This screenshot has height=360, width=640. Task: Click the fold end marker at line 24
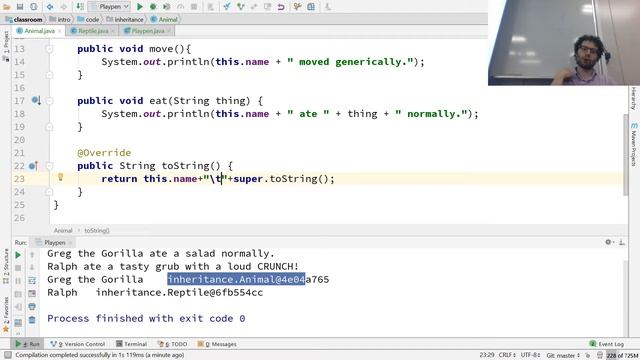pyautogui.click(x=49, y=191)
